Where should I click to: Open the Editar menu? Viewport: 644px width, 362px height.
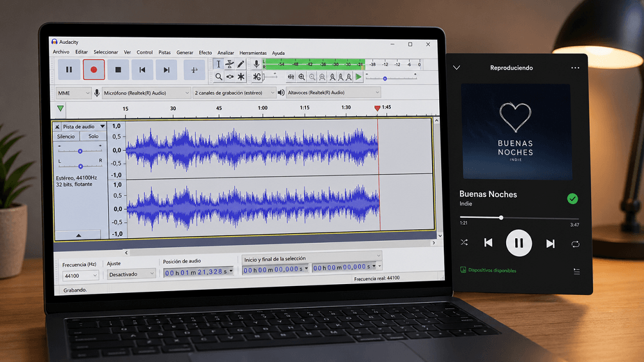click(x=81, y=52)
